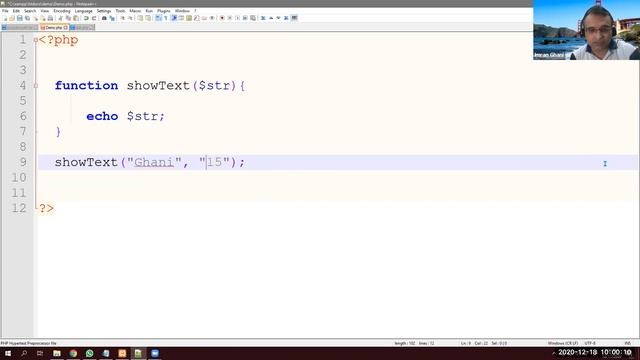The height and width of the screenshot is (360, 640).
Task: Toggle synchronize horizontal scrolling icon
Action: 148,18
